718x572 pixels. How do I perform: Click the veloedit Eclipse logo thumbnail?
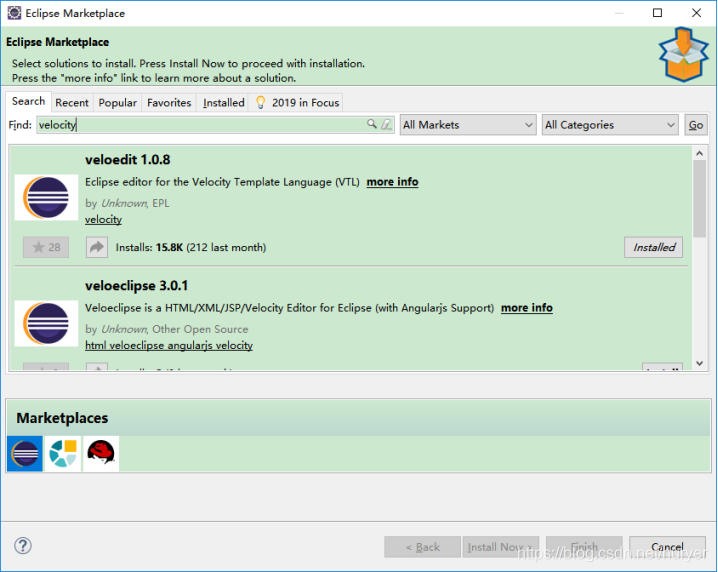[x=46, y=197]
